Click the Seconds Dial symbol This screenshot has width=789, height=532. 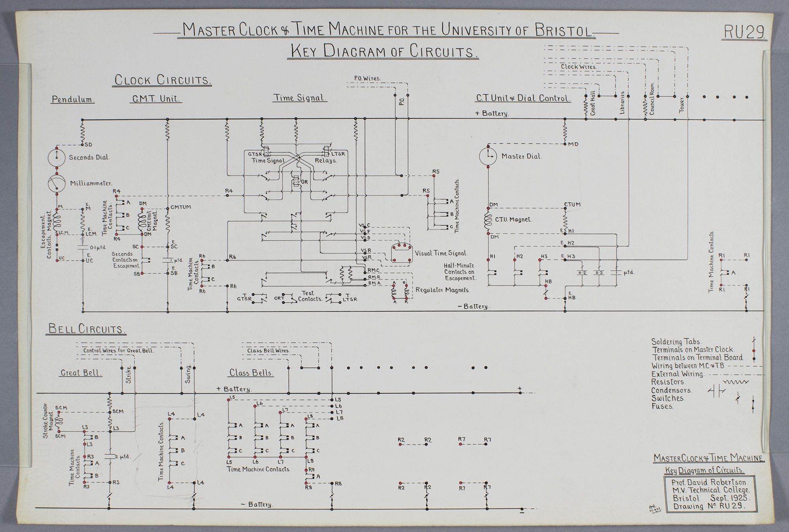pos(56,157)
